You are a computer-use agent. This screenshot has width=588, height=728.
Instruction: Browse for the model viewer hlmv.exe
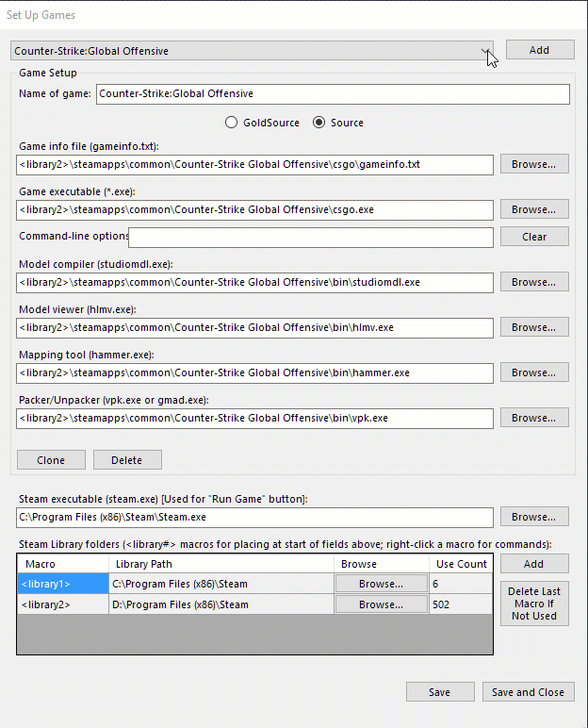pyautogui.click(x=533, y=327)
